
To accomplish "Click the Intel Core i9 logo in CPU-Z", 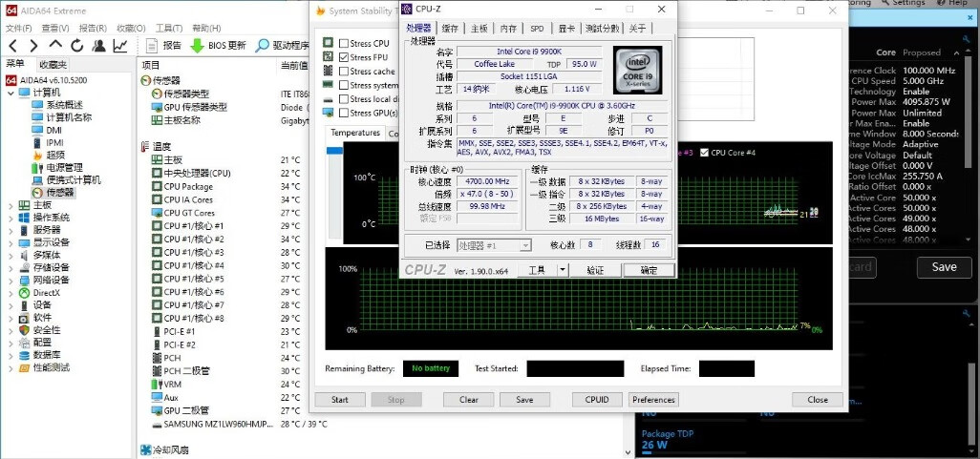I will (x=637, y=70).
